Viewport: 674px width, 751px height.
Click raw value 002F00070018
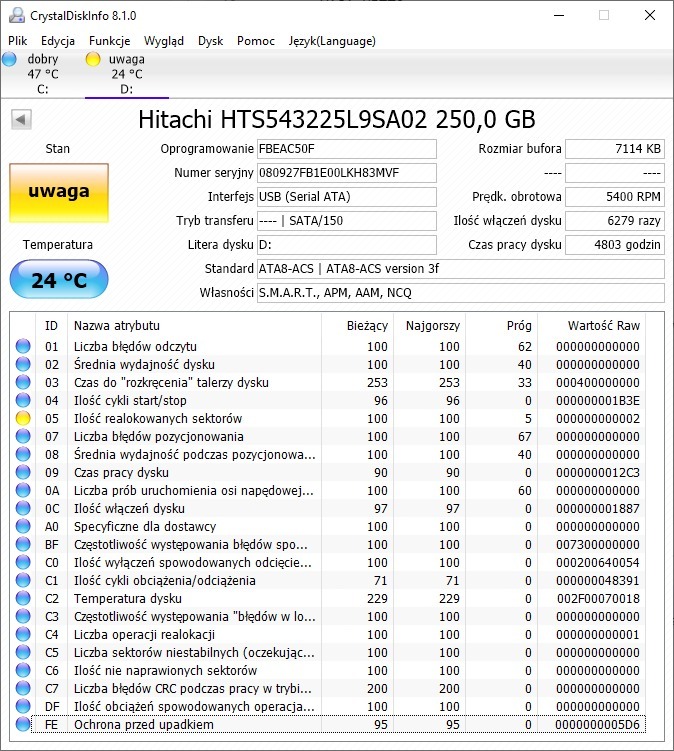coord(598,598)
